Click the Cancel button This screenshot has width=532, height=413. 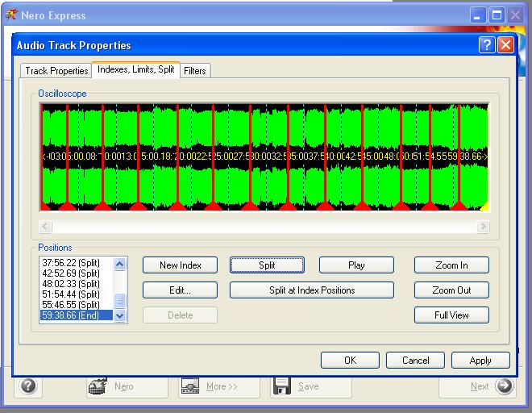point(415,360)
